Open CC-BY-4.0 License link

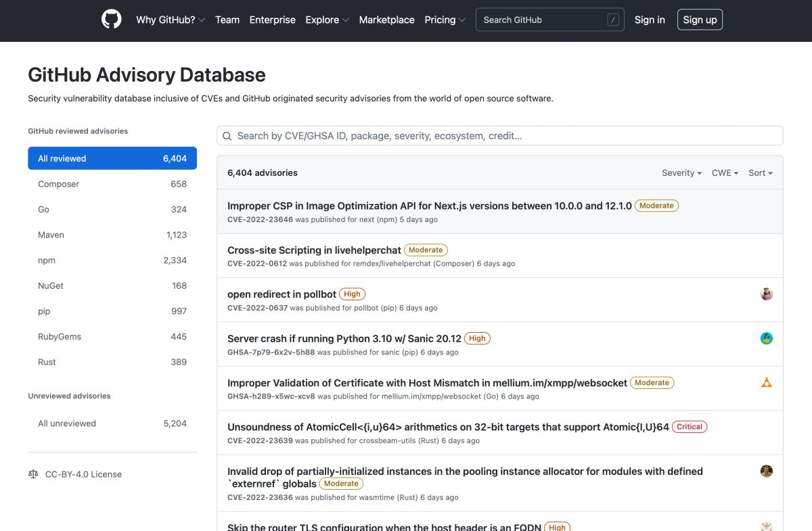(84, 474)
